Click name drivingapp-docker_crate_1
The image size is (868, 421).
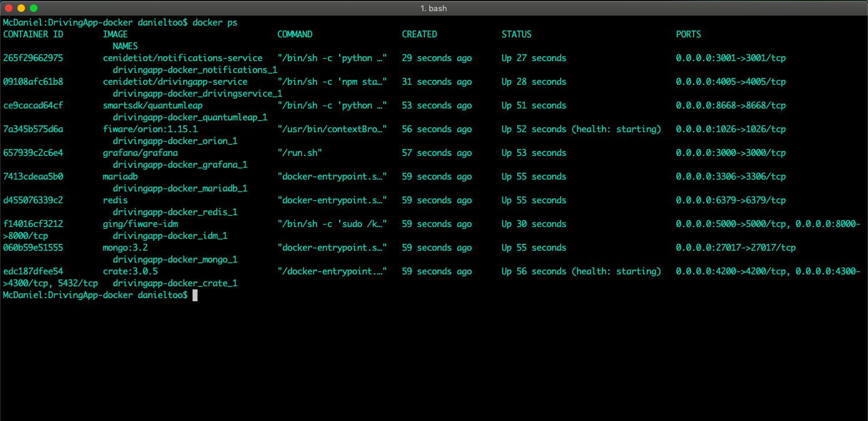(x=175, y=283)
